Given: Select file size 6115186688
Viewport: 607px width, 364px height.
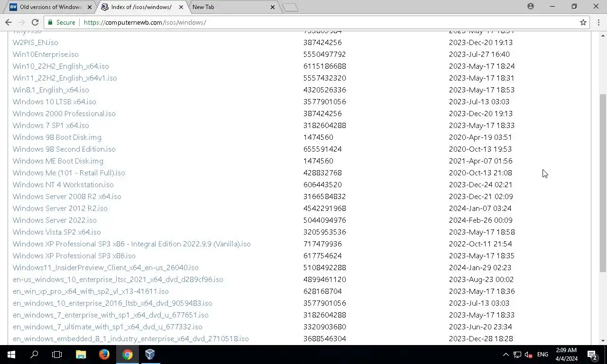Looking at the screenshot, I should [325, 66].
